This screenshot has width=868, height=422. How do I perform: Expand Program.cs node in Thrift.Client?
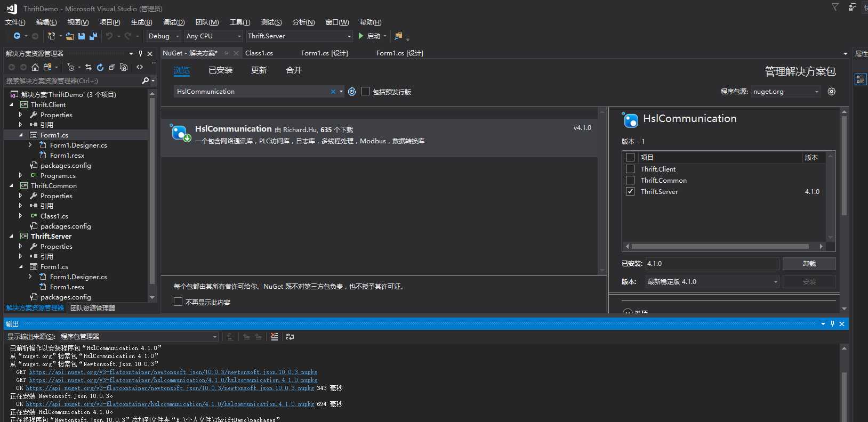(21, 175)
